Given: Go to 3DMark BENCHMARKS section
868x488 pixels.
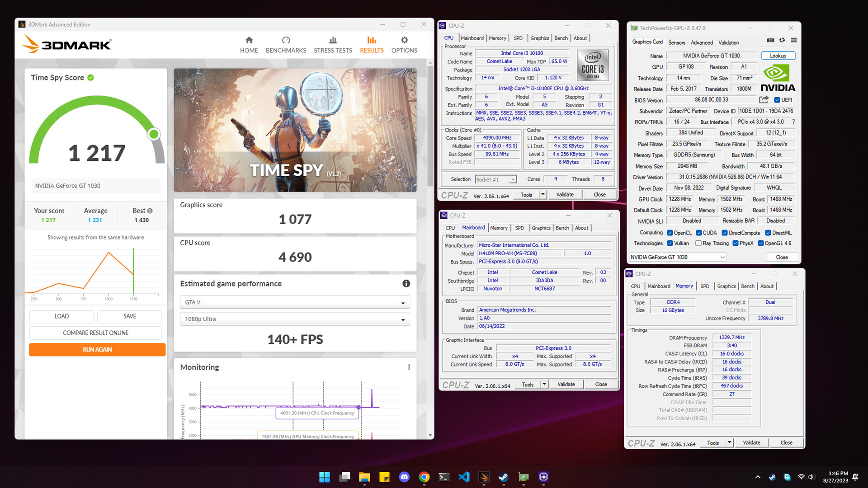Looking at the screenshot, I should click(x=286, y=45).
